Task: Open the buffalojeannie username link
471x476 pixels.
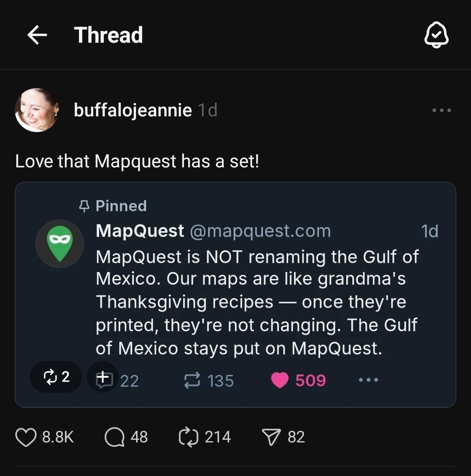Action: [133, 110]
